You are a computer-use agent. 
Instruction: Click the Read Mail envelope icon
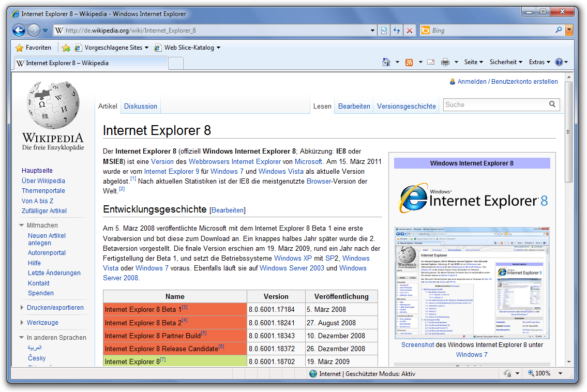click(431, 62)
